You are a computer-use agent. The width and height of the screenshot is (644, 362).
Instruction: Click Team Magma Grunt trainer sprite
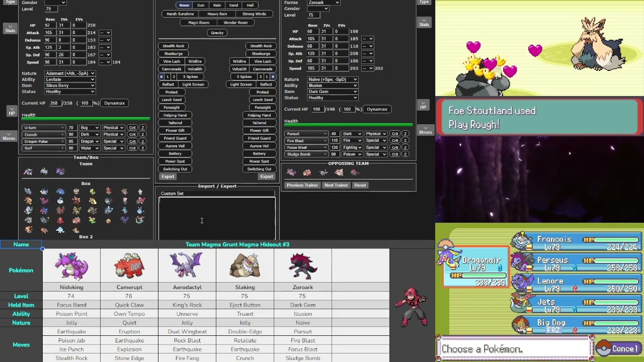click(x=411, y=306)
